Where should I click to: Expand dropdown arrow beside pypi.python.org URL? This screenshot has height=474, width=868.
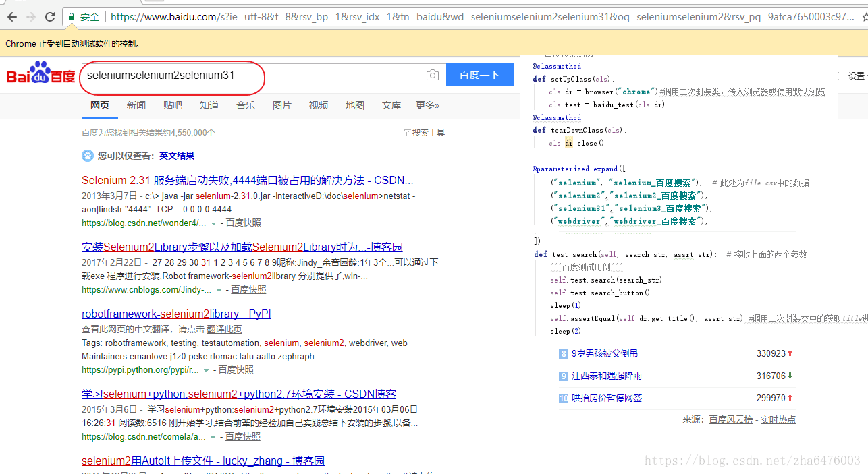coord(207,370)
